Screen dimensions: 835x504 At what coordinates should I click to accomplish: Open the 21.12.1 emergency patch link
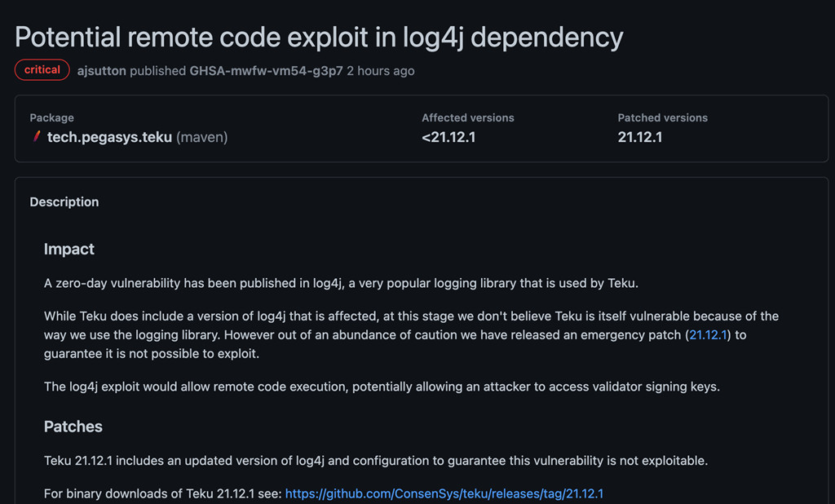click(708, 334)
